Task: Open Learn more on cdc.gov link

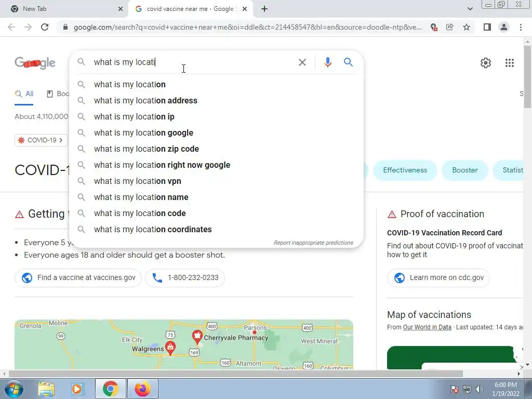Action: pos(438,277)
